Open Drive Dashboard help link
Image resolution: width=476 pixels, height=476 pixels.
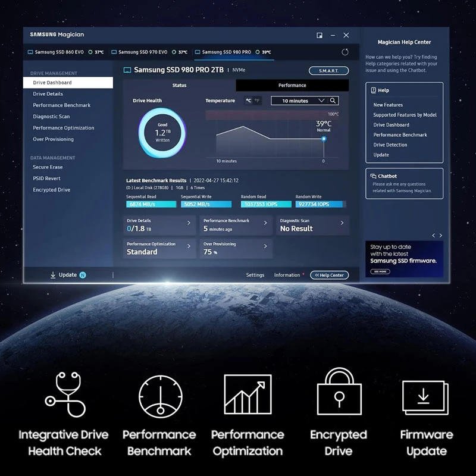pos(392,125)
